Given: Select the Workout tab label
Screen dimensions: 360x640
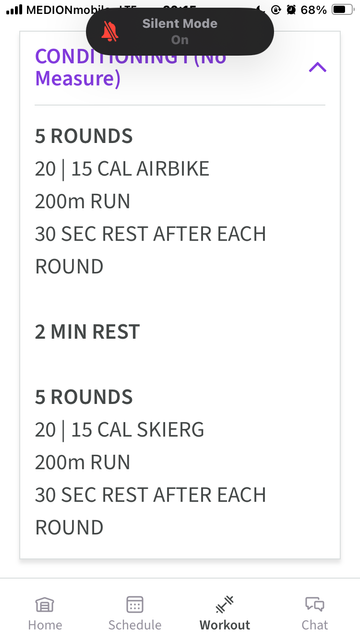Looking at the screenshot, I should [x=224, y=625].
